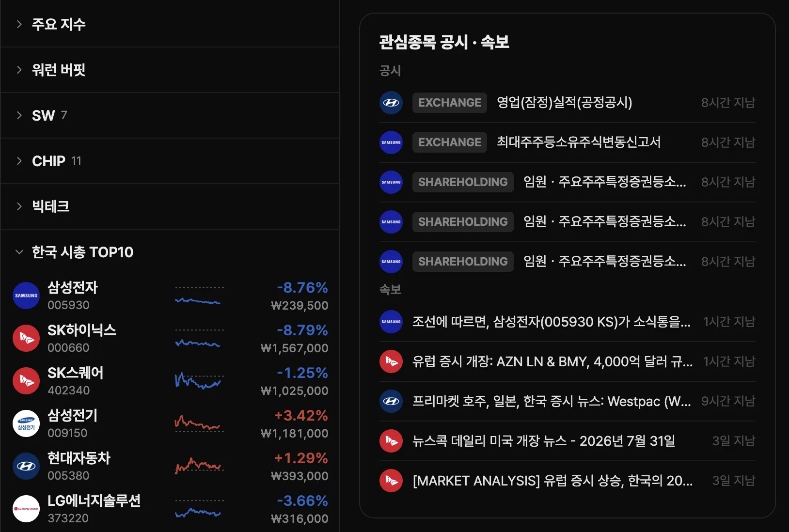The image size is (789, 532).
Task: Expand the CHIP watchlist chevron
Action: 19,161
